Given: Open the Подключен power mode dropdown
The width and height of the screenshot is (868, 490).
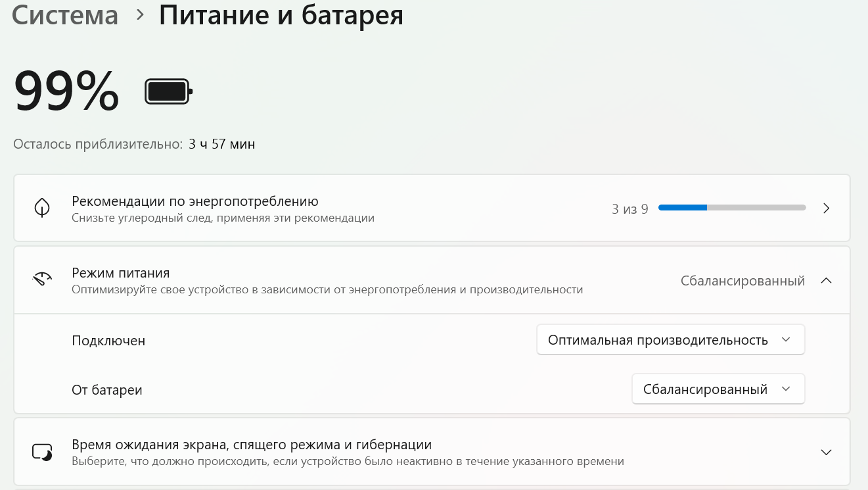Looking at the screenshot, I should point(670,340).
